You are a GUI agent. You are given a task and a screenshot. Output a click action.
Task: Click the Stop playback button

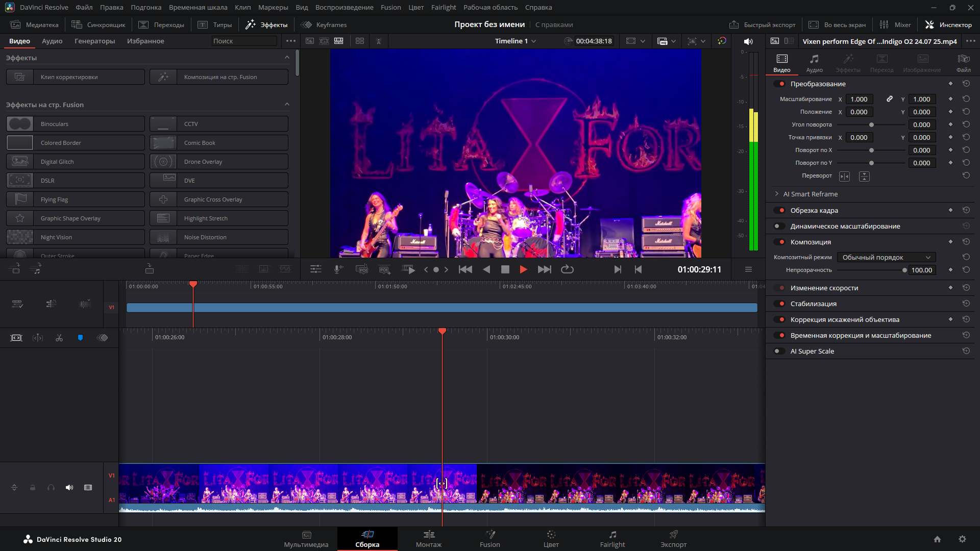point(505,269)
